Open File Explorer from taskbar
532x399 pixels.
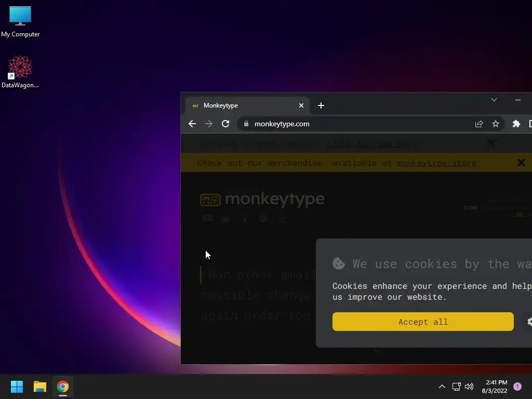[39, 387]
